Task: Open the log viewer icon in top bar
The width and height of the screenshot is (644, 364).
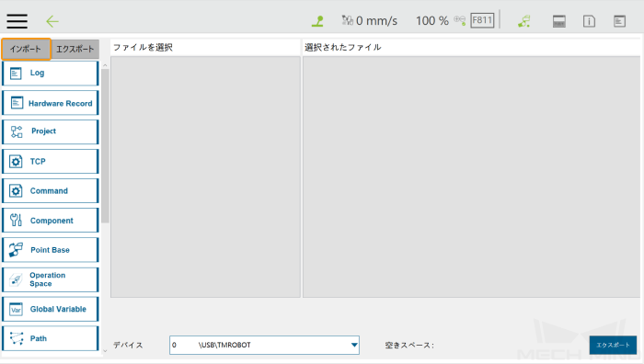Action: pyautogui.click(x=619, y=21)
